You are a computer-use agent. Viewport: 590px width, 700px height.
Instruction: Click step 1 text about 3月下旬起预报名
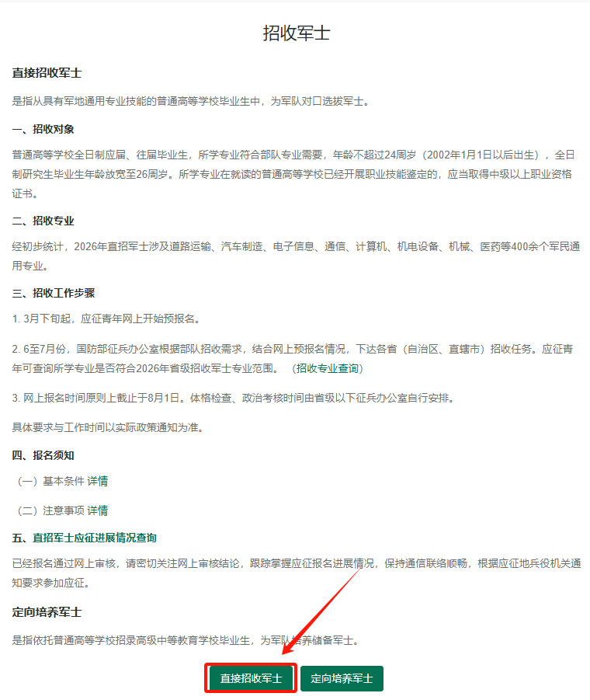[x=107, y=319]
